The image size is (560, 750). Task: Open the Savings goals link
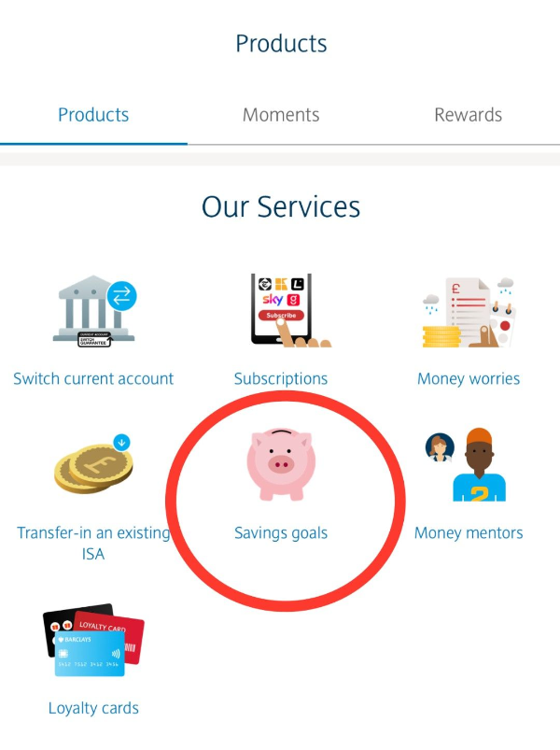pyautogui.click(x=281, y=532)
